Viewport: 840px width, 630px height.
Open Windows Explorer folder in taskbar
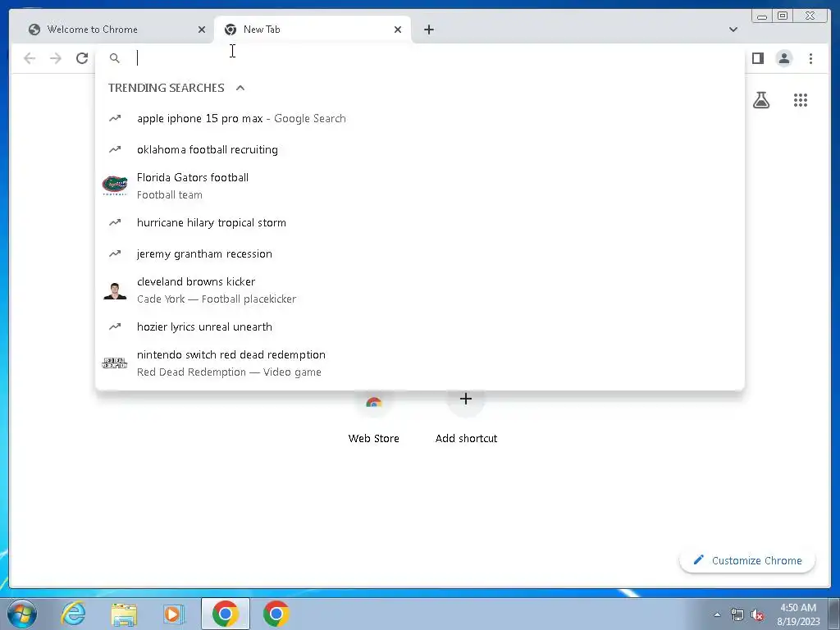click(x=123, y=614)
